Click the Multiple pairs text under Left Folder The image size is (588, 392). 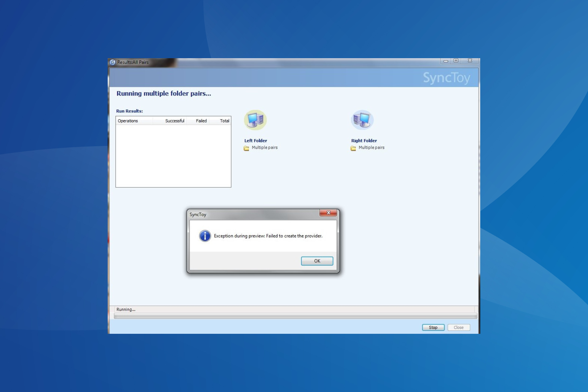(x=265, y=148)
